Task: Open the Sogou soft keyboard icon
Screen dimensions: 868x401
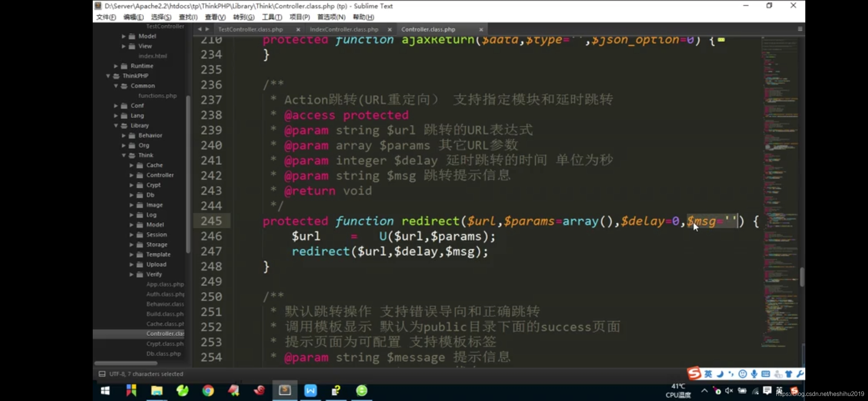Action: 765,374
